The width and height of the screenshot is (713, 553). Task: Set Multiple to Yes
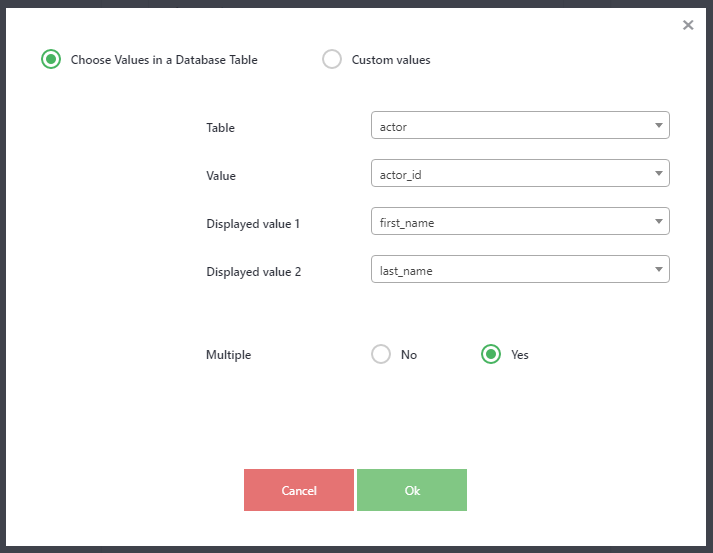(491, 354)
